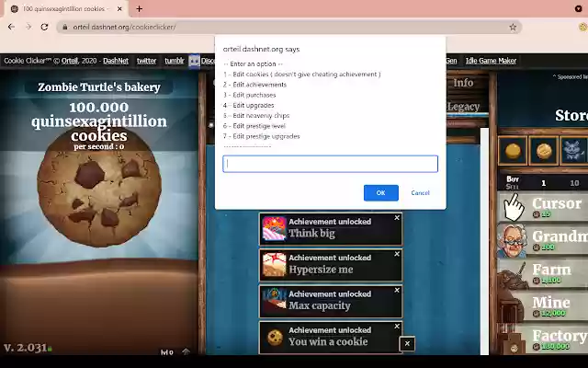Close all notifications with the boxed X
This screenshot has height=368, width=588.
click(x=407, y=343)
